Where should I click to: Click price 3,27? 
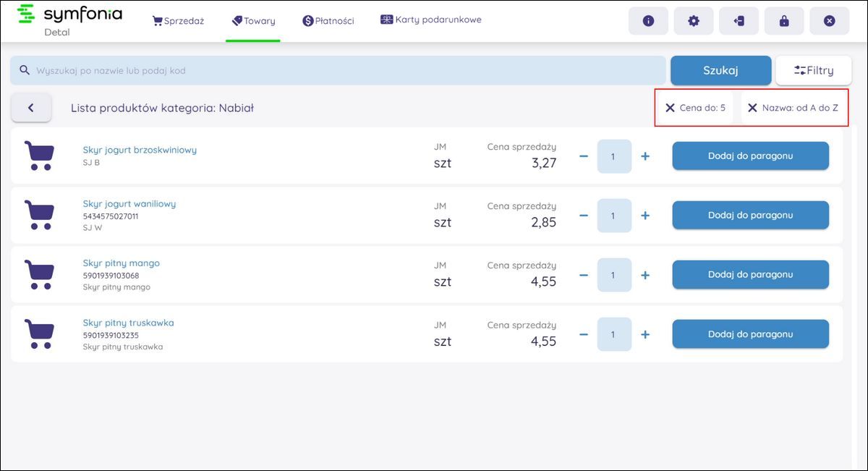[x=544, y=163]
